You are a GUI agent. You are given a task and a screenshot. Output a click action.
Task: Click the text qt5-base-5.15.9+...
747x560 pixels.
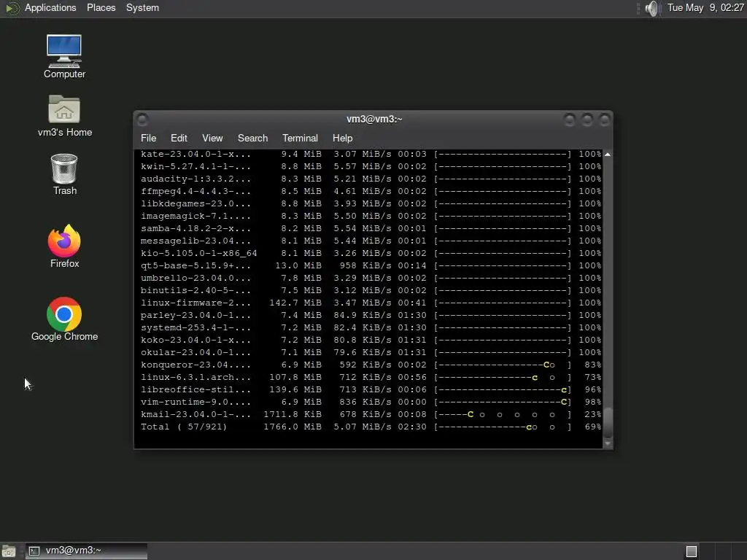click(196, 265)
